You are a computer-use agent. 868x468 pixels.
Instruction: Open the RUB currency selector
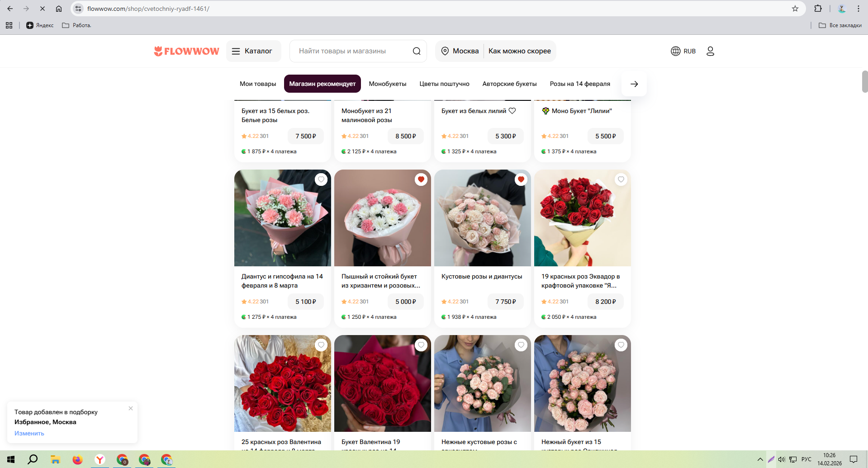tap(683, 51)
